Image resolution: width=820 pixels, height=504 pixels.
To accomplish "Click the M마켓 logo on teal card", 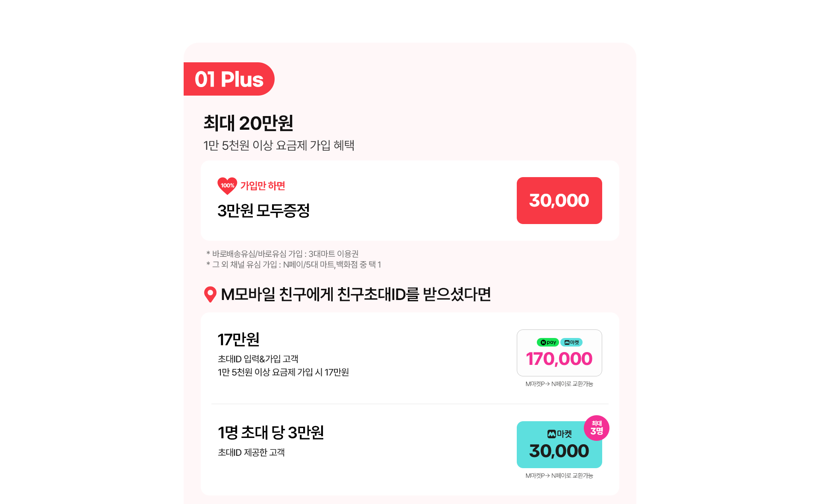I will point(559,434).
